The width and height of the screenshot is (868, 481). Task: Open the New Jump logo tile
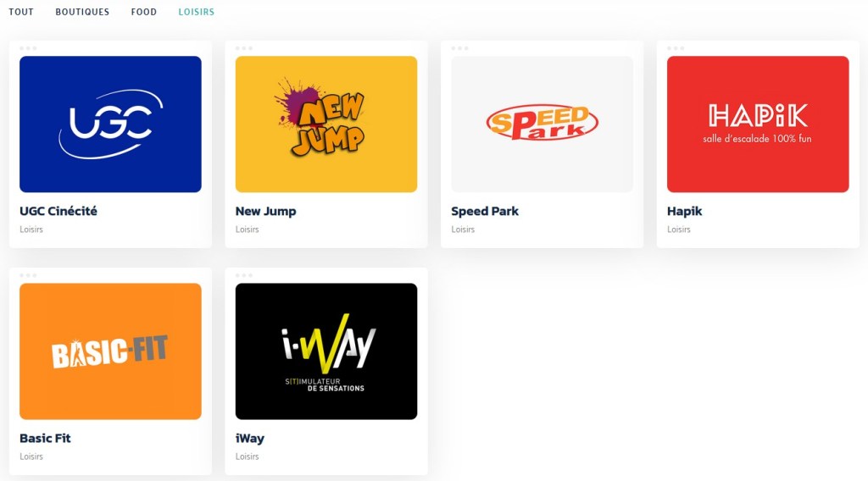[326, 124]
